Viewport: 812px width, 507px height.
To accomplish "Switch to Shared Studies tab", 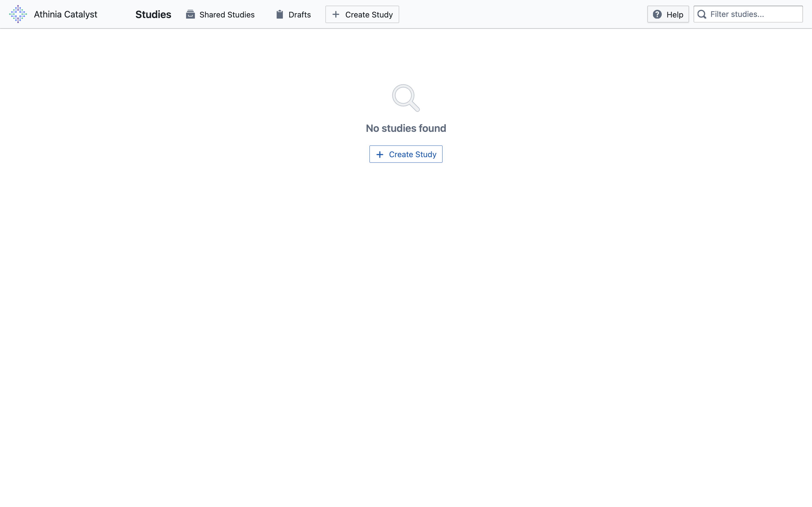I will (x=220, y=14).
